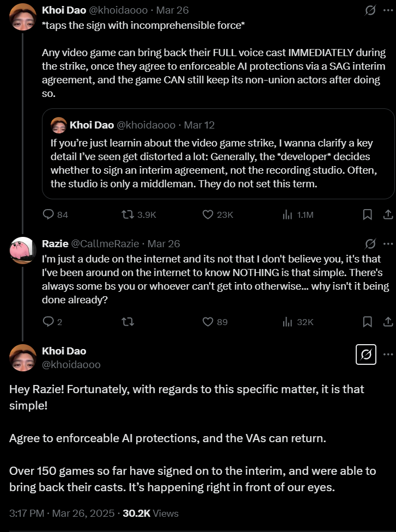Click the Grok icon on the top tweet
Screen dimensions: 396x532
370,10
